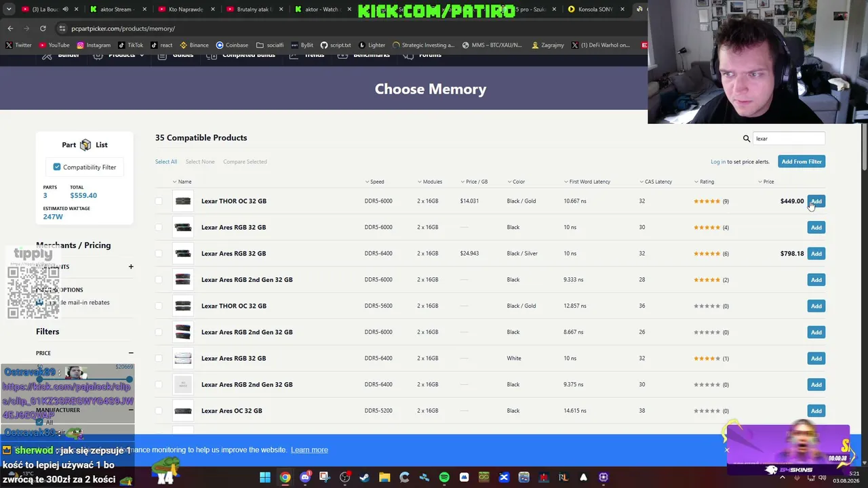The image size is (868, 488).
Task: Select the white Lexar Ares RGB row checkbox
Action: click(x=159, y=359)
